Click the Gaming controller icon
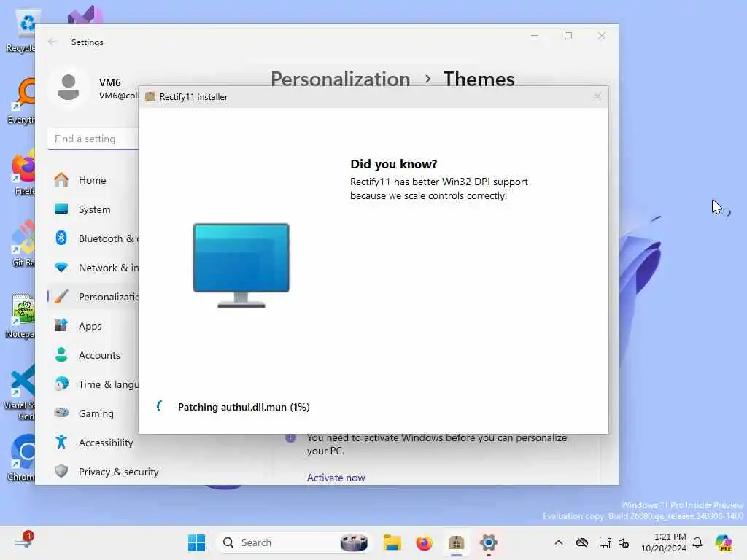The image size is (747, 560). 61,413
